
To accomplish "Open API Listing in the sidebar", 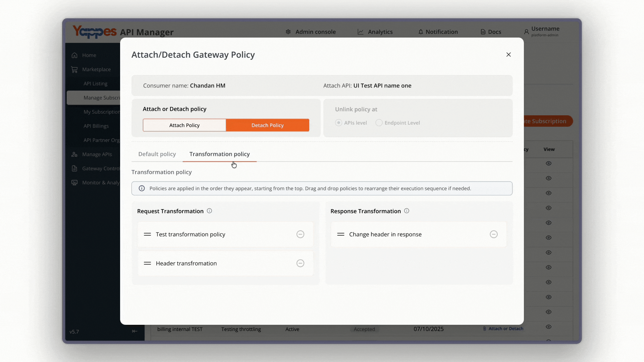I will pyautogui.click(x=96, y=83).
